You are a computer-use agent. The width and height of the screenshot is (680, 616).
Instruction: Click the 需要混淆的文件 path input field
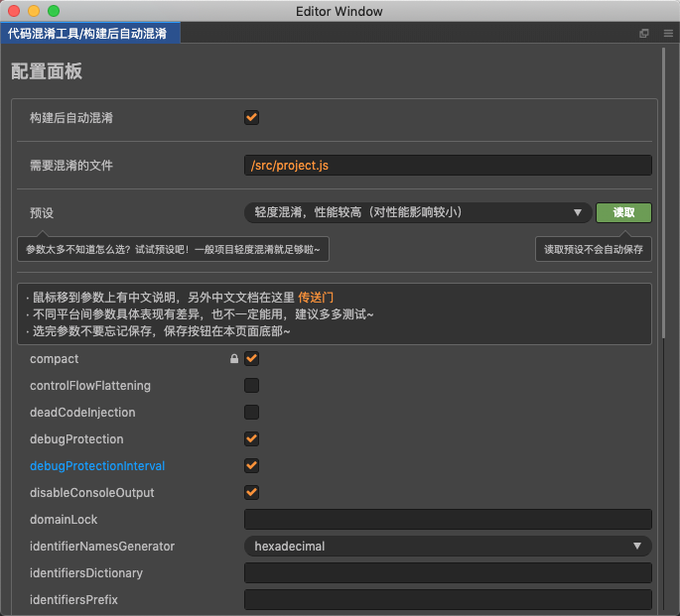click(448, 165)
